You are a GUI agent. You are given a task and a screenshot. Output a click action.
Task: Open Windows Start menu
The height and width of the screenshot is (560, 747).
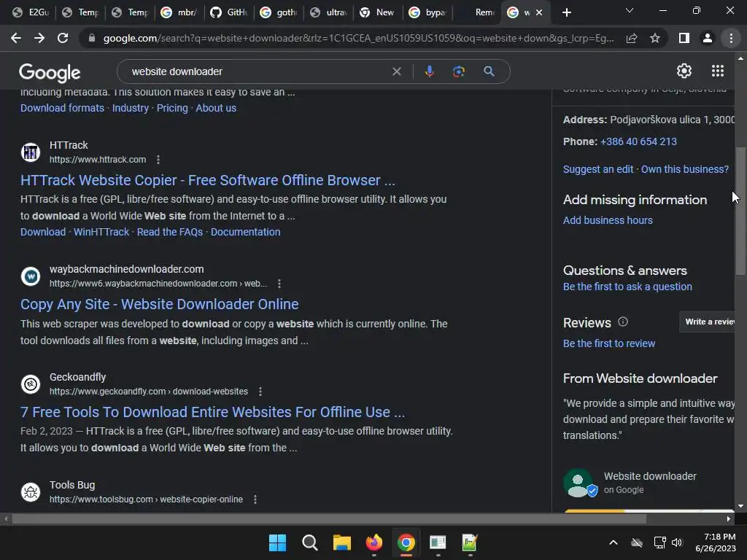(277, 542)
